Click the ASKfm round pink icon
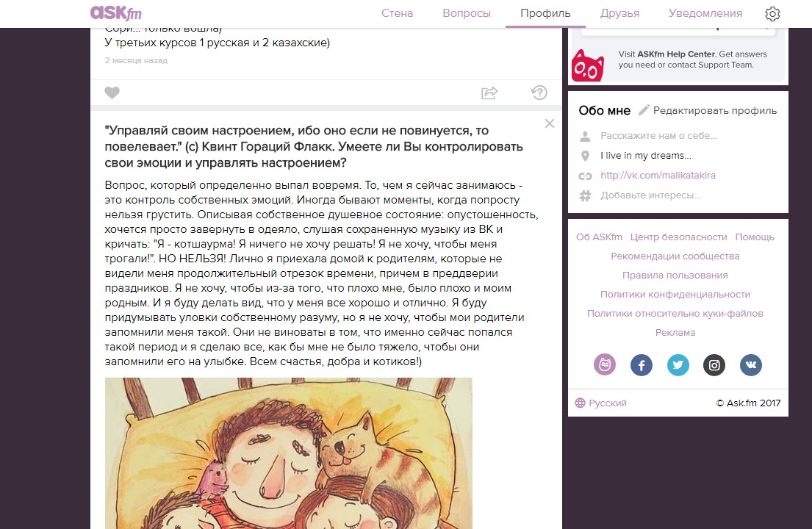The height and width of the screenshot is (529, 812). tap(604, 365)
